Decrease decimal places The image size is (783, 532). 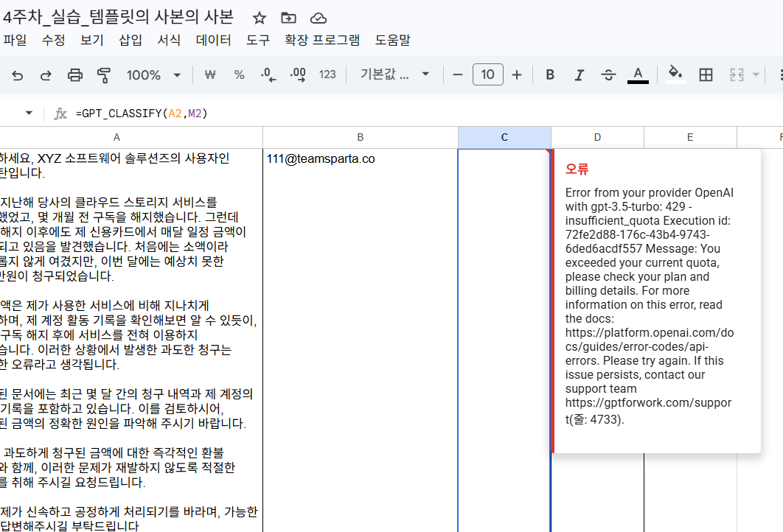(268, 75)
